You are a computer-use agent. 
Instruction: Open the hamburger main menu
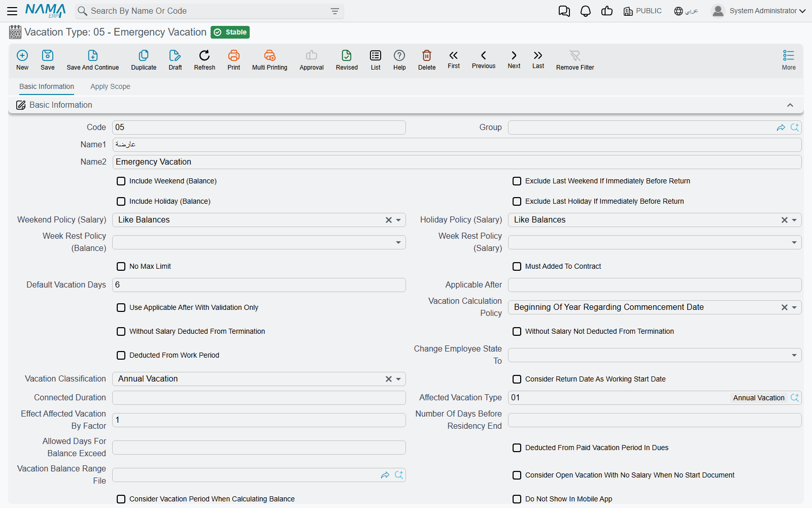click(x=12, y=11)
